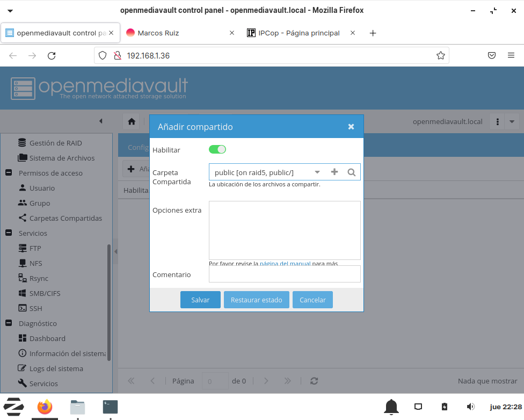Close the Añadir compartido dialog
This screenshot has height=420, width=524.
tap(351, 127)
